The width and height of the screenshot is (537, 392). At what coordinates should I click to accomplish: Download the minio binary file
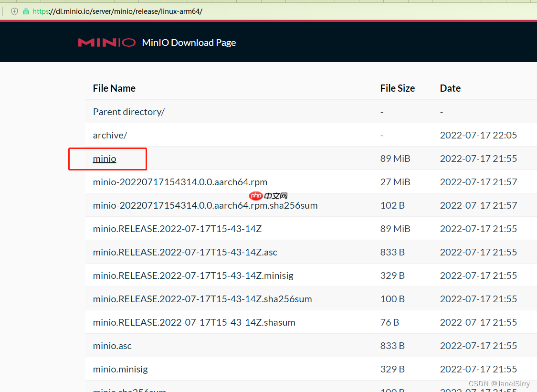click(104, 159)
